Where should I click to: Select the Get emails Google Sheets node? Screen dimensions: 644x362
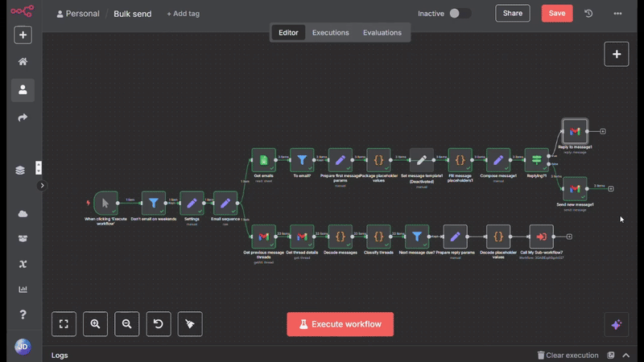[x=264, y=160]
